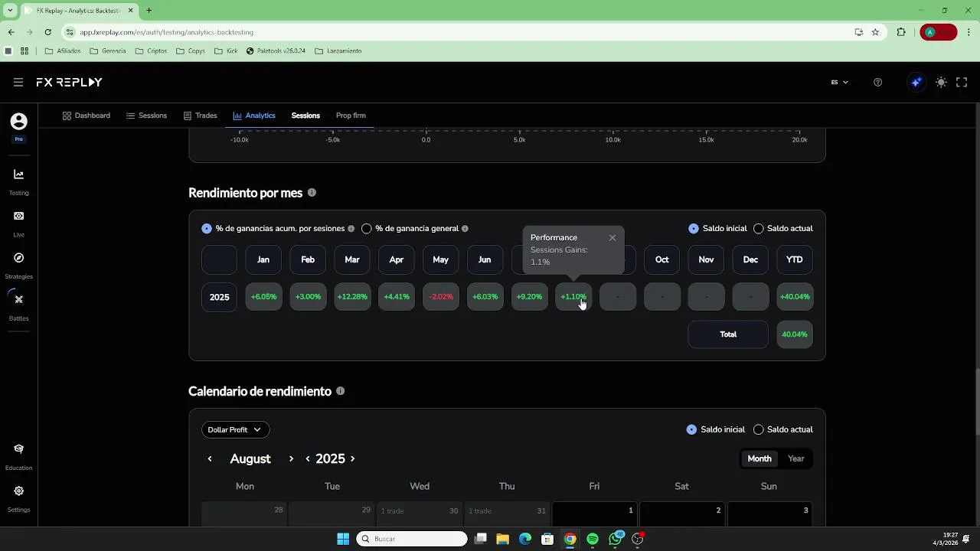
Task: Select Saldo inicial in Rendimiento por mes
Action: [694, 229]
